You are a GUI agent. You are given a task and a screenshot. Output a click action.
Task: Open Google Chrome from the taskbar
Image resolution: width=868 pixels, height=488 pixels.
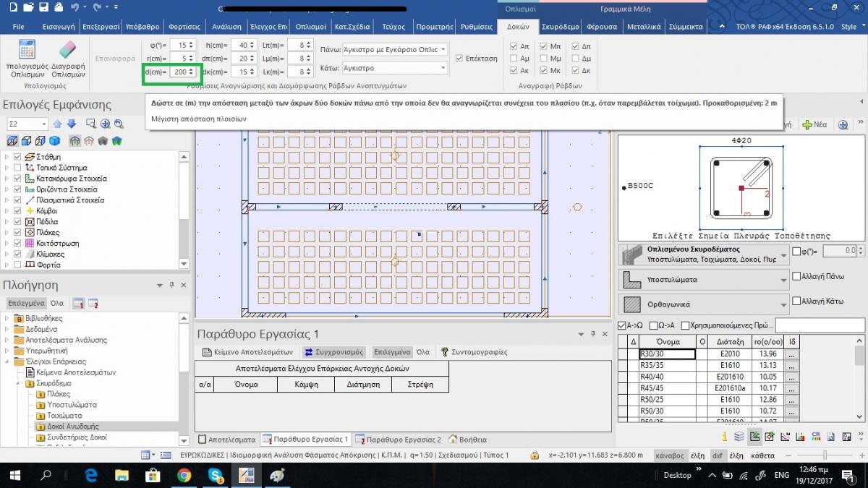(184, 475)
